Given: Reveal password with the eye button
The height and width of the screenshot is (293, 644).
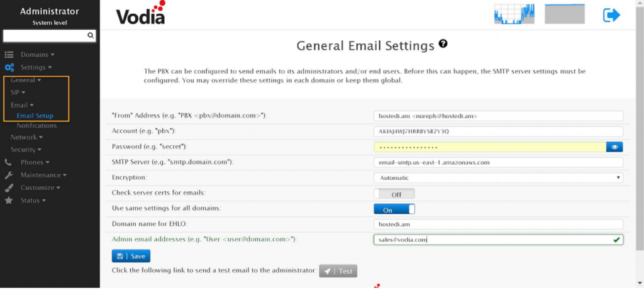Looking at the screenshot, I should [614, 146].
